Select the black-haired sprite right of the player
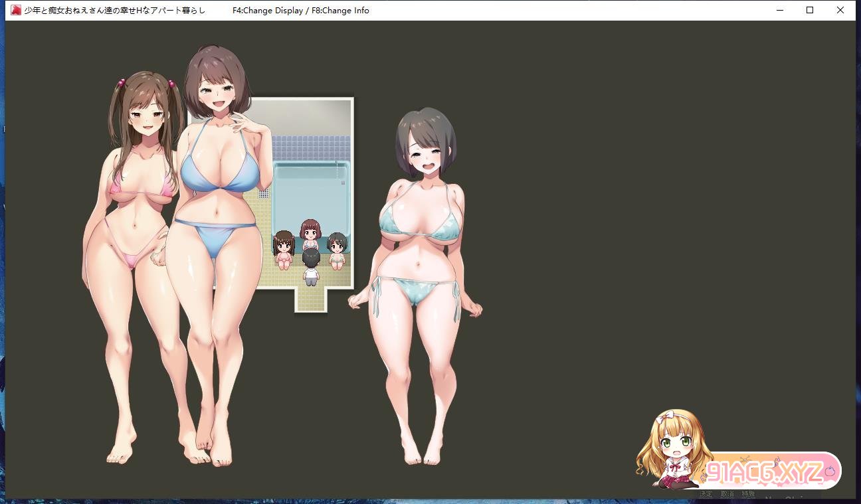The image size is (861, 504). [x=337, y=250]
